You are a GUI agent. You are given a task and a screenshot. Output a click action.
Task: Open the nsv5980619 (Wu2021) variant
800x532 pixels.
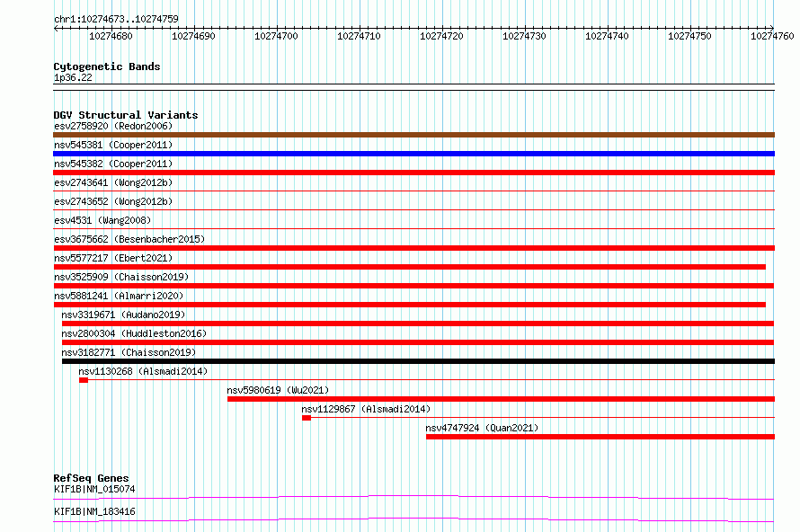coord(278,390)
